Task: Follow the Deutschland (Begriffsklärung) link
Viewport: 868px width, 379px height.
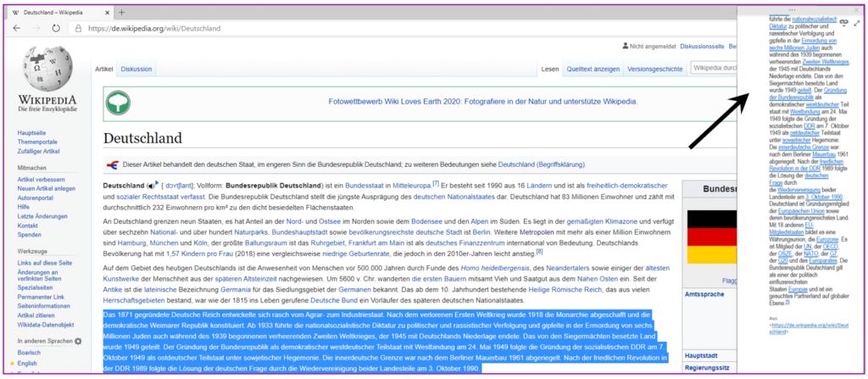Action: pyautogui.click(x=541, y=164)
